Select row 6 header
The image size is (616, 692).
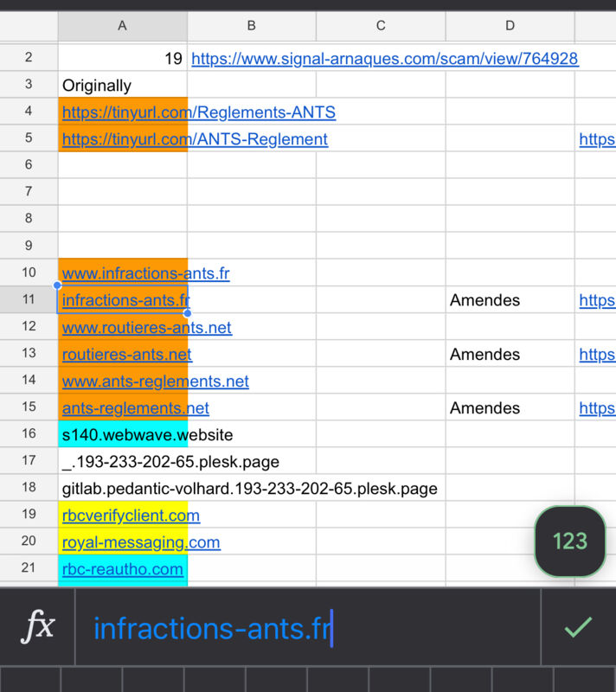point(29,164)
